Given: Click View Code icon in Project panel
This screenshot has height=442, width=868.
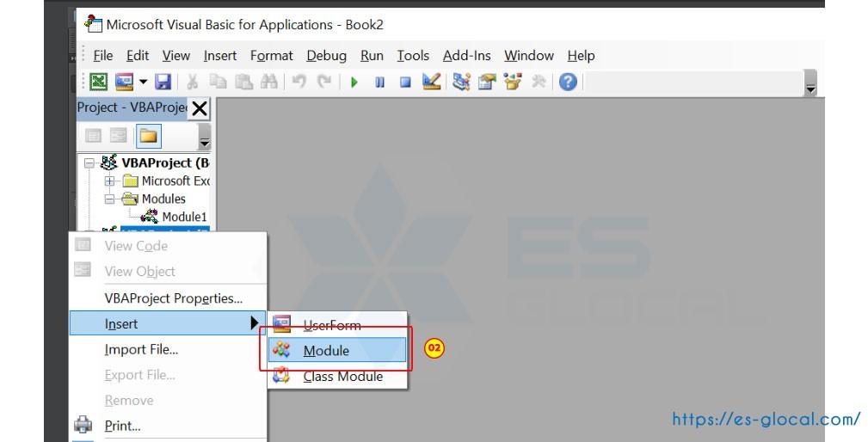Looking at the screenshot, I should pos(93,136).
